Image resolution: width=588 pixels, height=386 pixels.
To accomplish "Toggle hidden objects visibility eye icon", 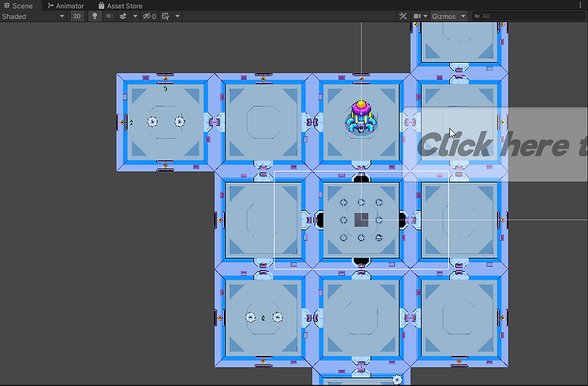I will [149, 16].
